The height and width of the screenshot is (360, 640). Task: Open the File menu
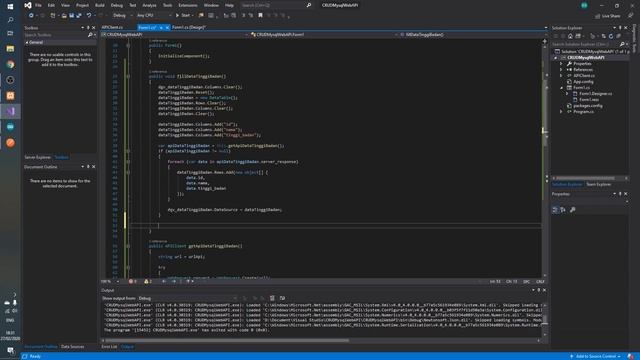point(38,5)
